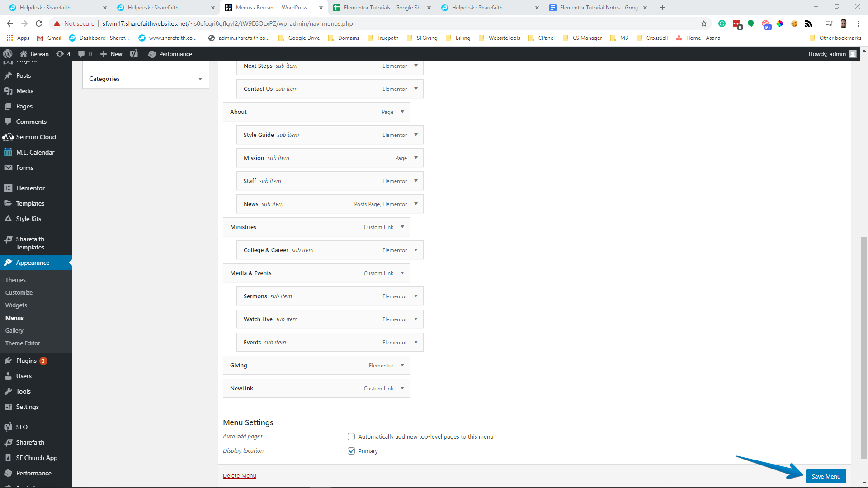Click the updates refresh icon in admin bar
The height and width of the screenshot is (488, 868).
click(x=60, y=54)
